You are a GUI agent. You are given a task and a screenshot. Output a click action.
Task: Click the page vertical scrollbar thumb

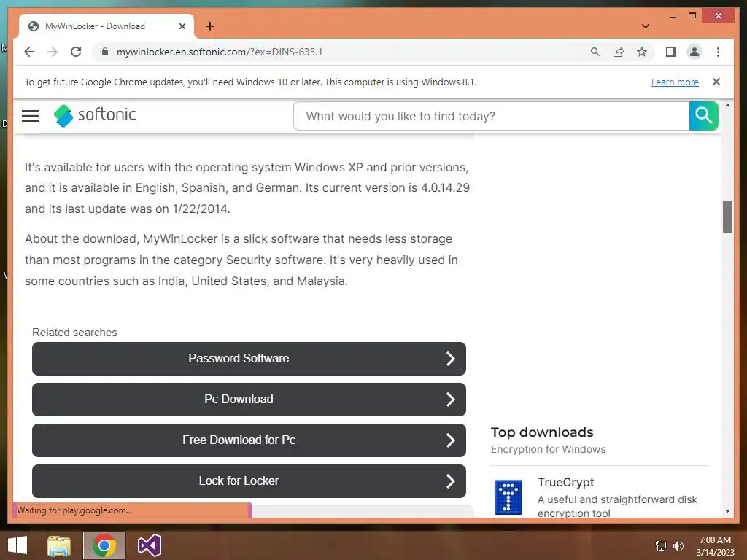(727, 217)
